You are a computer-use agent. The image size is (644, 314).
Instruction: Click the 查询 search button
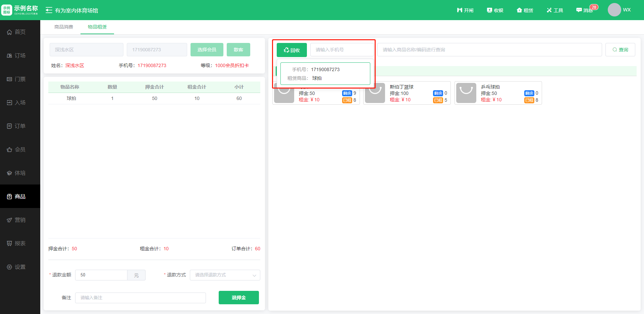click(620, 50)
